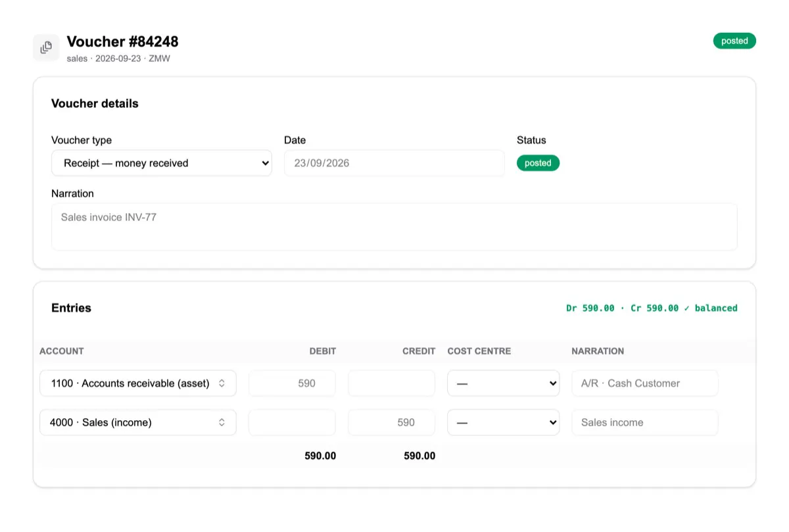Click the Voucher details heading

click(x=95, y=103)
